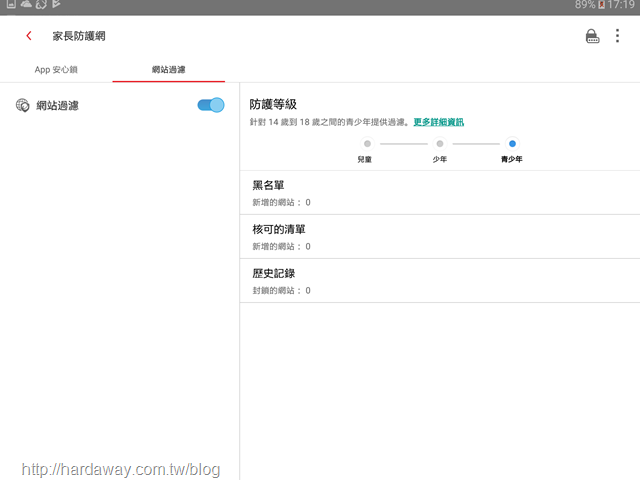The image size is (640, 480).
Task: Choose the 青少年 protection level dot
Action: (512, 144)
